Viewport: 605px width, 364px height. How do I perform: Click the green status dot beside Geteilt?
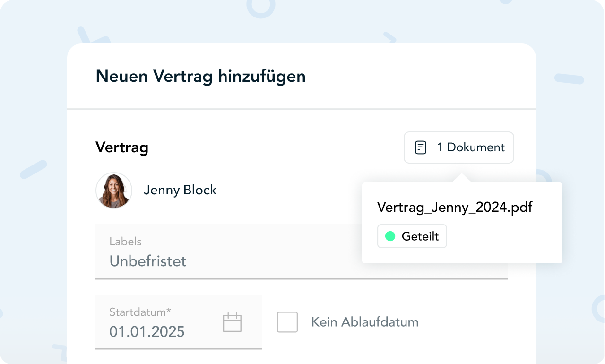pos(390,236)
